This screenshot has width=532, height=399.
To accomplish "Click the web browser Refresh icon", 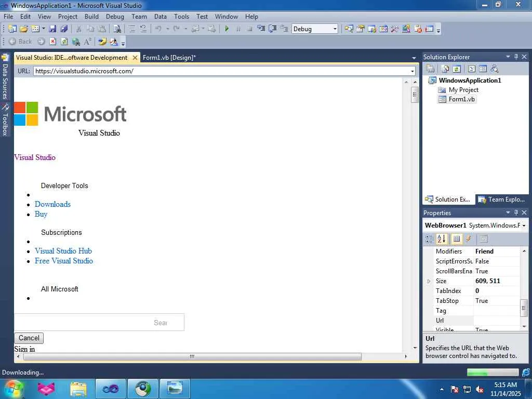I will (64, 42).
